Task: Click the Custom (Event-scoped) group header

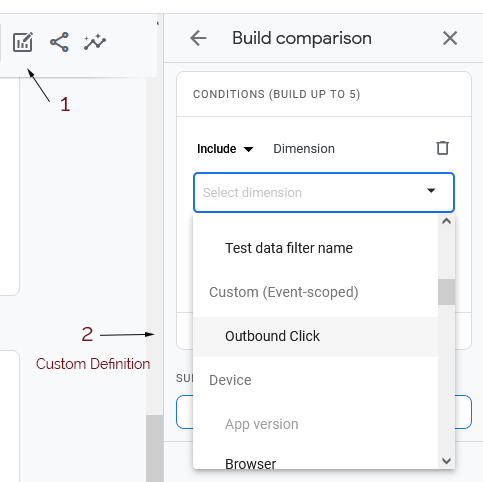Action: [284, 292]
